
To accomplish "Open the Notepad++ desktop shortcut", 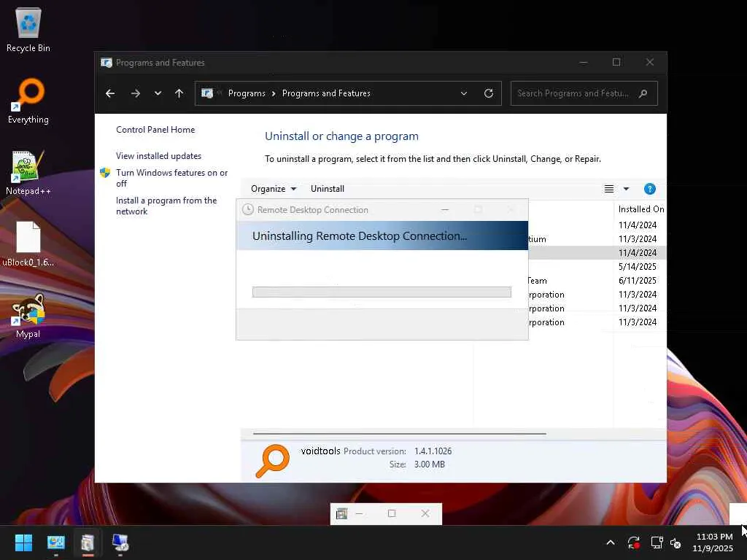I will coord(28,173).
